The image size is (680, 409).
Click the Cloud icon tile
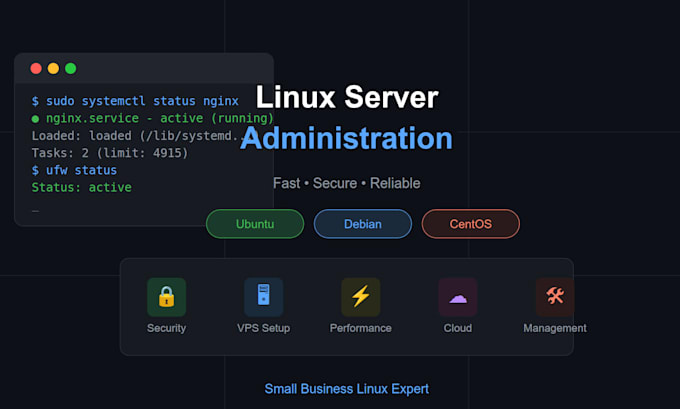click(x=458, y=297)
